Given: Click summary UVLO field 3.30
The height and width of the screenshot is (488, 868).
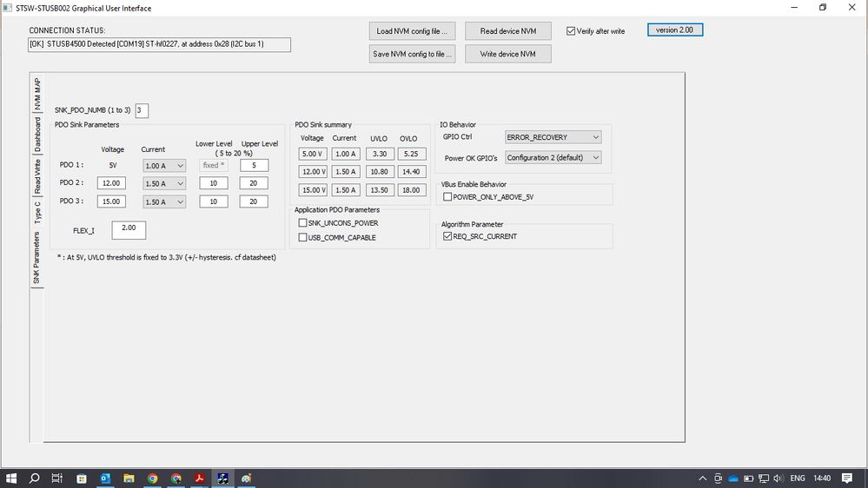Looking at the screenshot, I should 380,154.
